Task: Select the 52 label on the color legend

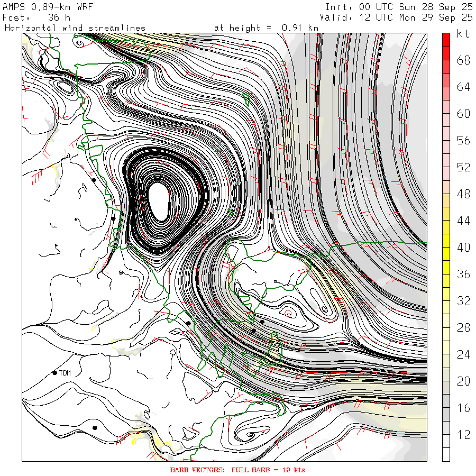Action: point(463,167)
